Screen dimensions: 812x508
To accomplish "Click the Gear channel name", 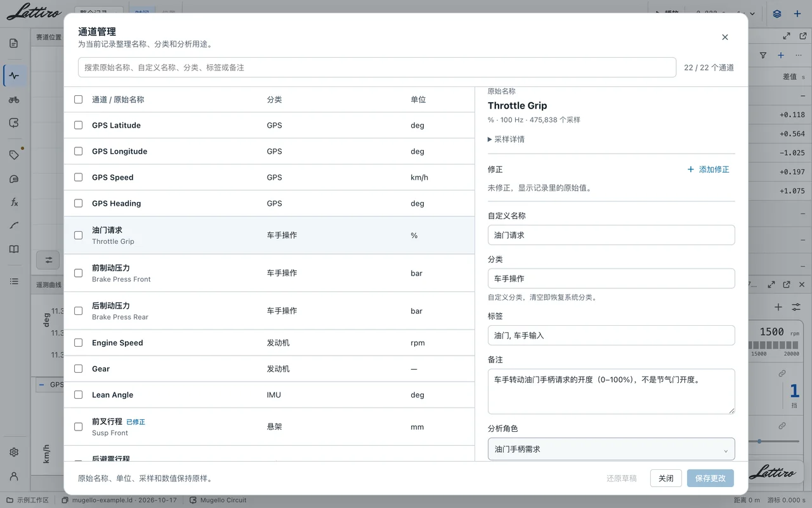I will (x=101, y=368).
